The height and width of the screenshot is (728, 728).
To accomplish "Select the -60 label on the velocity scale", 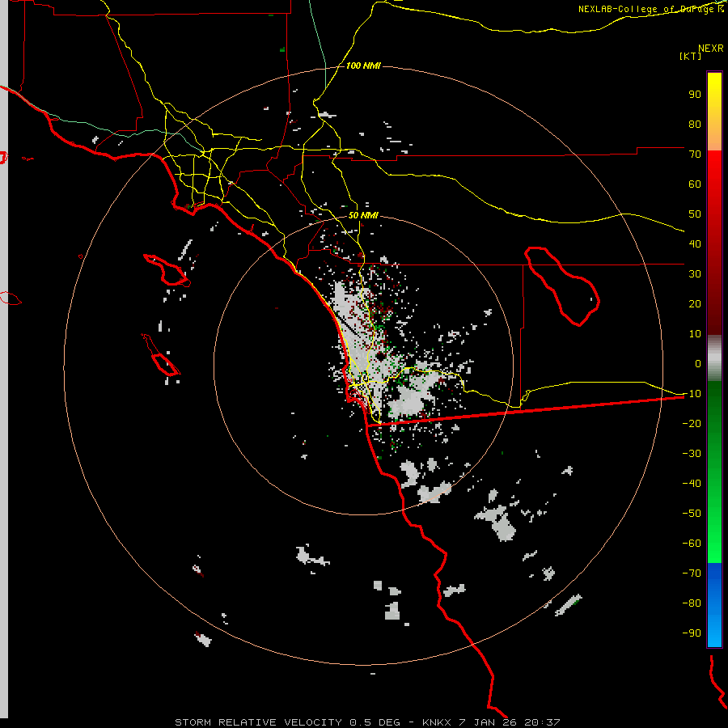I will click(x=692, y=544).
